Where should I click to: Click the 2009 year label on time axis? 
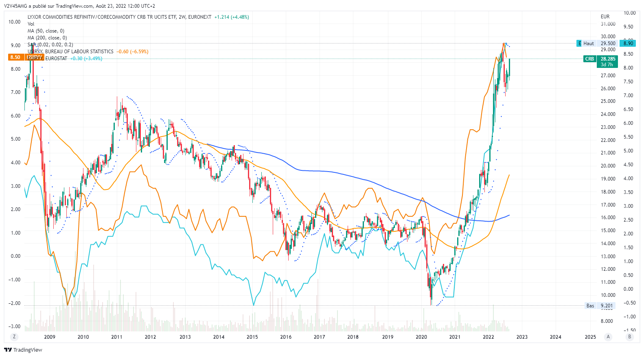click(50, 337)
